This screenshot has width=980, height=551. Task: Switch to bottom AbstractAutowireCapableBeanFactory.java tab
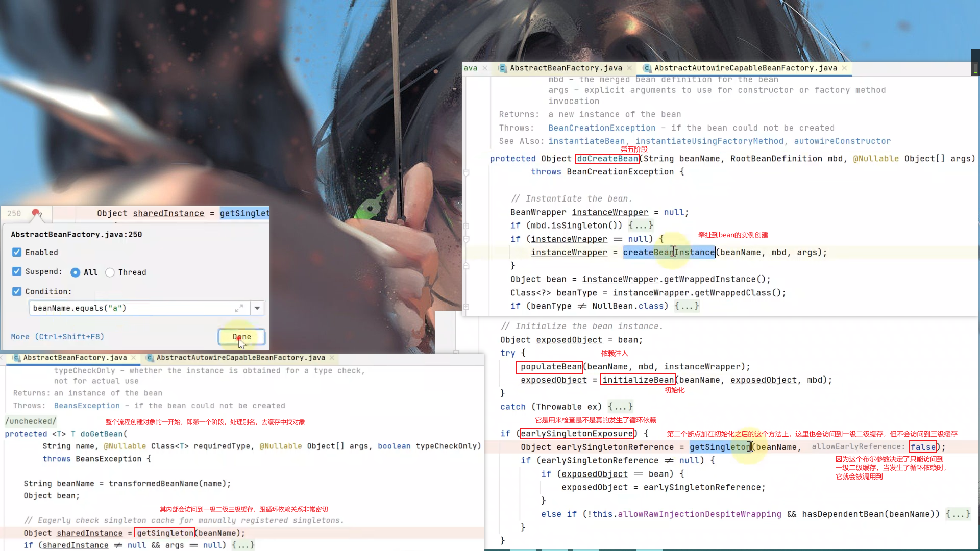click(x=240, y=358)
